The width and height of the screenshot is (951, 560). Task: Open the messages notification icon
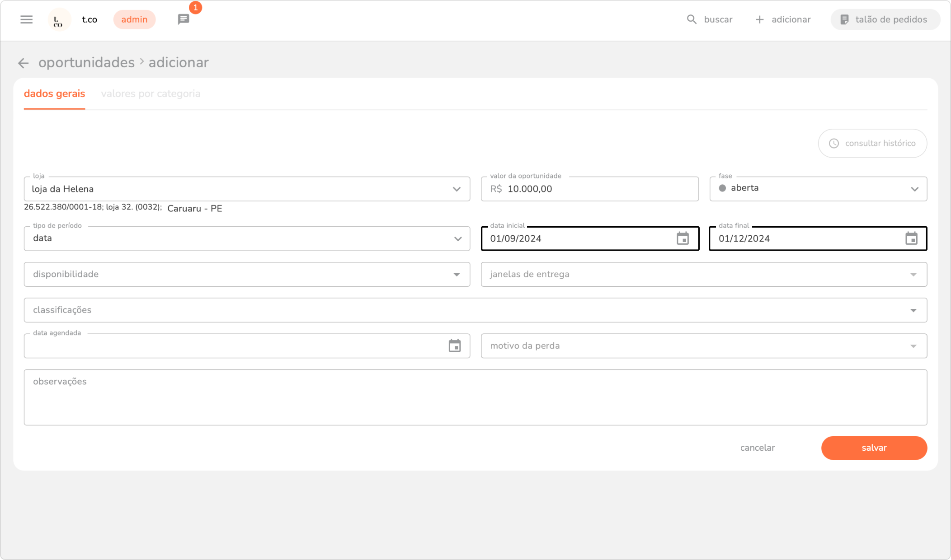(184, 19)
